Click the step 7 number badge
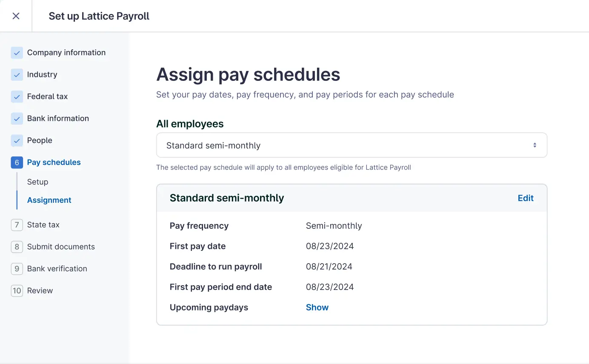Screen dimensions: 589x364 [x=17, y=225]
